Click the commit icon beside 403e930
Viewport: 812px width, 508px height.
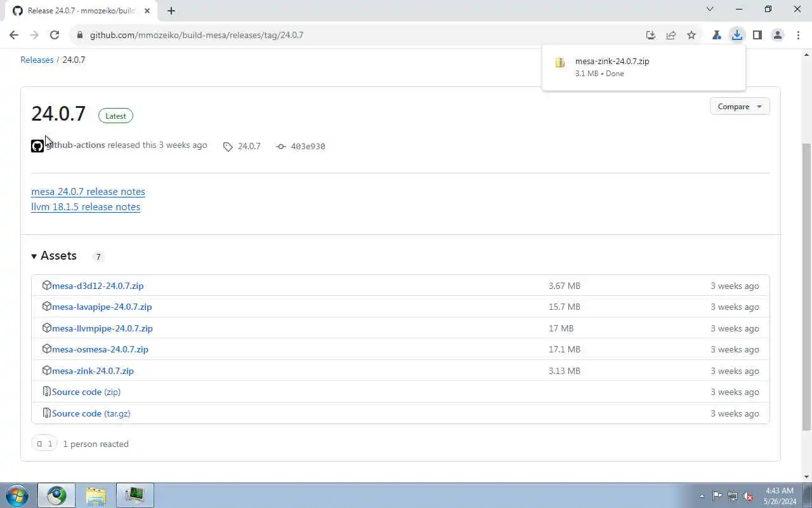tap(281, 147)
